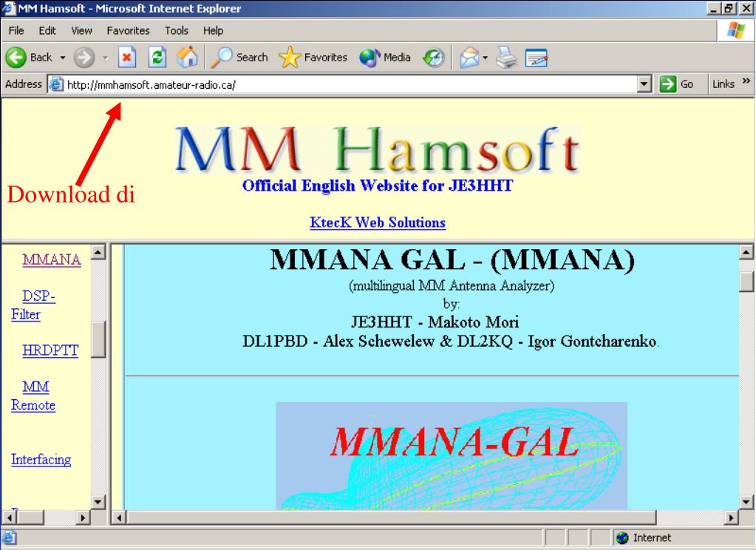Viewport: 756px width, 550px height.
Task: Click the Edit page toolbar icon
Action: click(536, 58)
